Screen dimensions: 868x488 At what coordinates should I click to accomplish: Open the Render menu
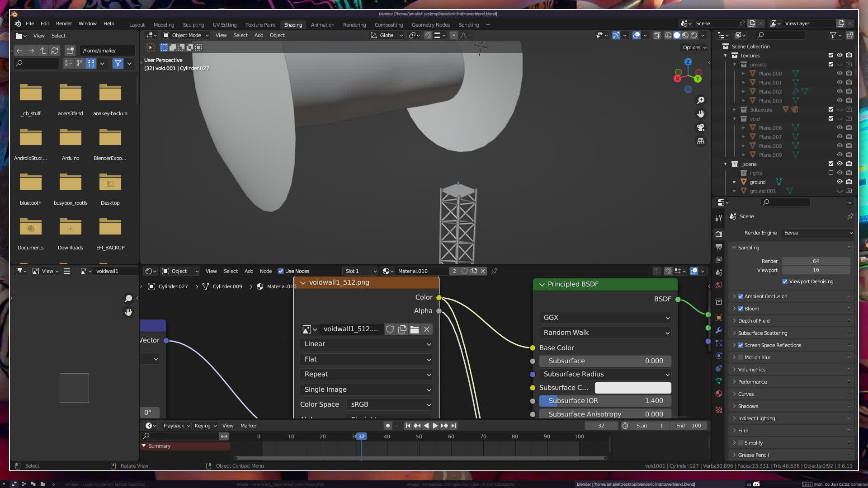(x=64, y=23)
